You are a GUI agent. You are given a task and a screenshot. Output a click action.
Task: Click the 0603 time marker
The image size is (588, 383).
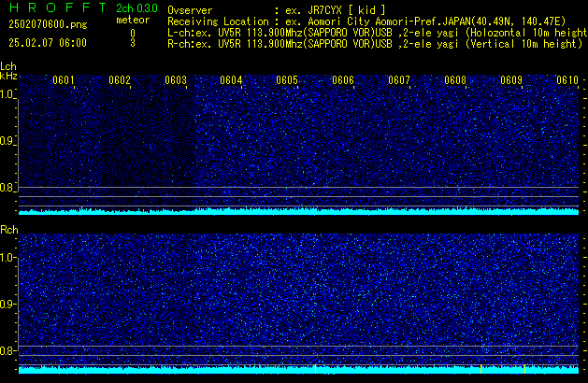click(176, 80)
